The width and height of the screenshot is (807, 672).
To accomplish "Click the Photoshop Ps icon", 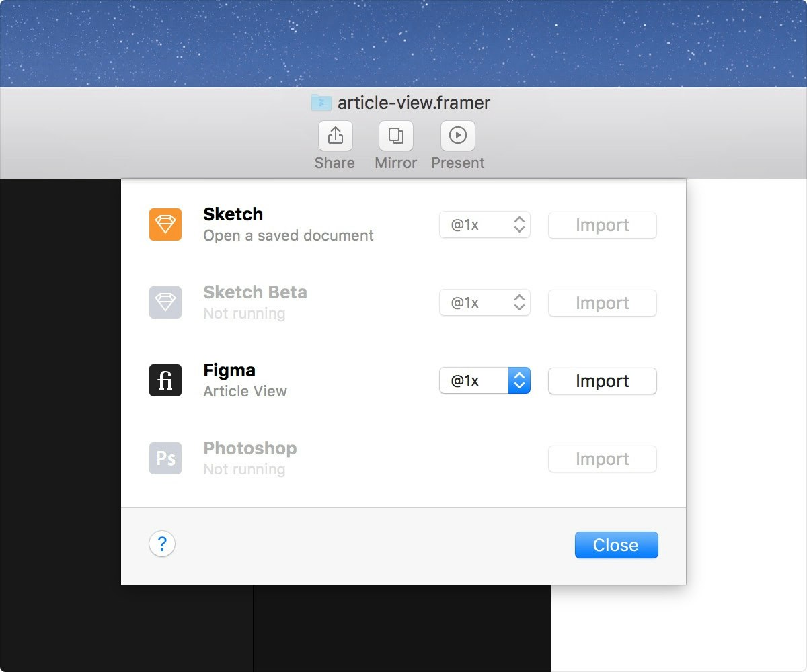I will coord(165,458).
